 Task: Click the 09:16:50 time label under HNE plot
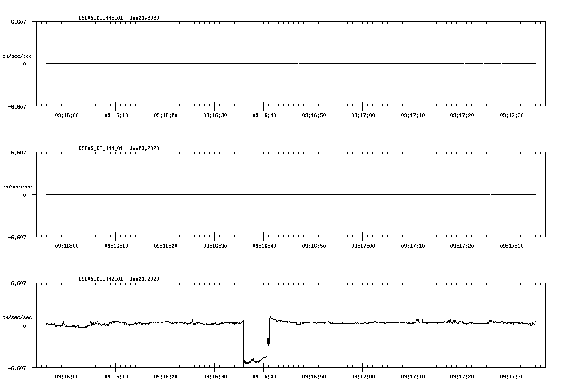click(314, 115)
